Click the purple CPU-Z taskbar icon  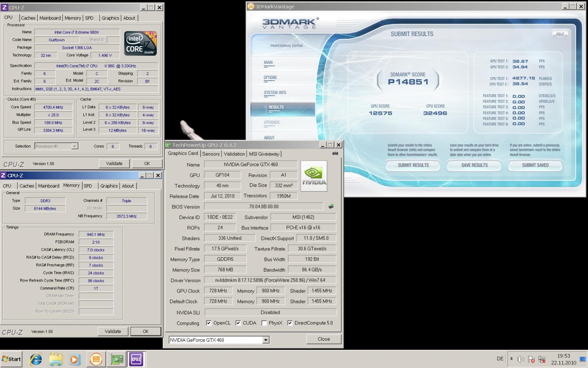click(x=136, y=359)
